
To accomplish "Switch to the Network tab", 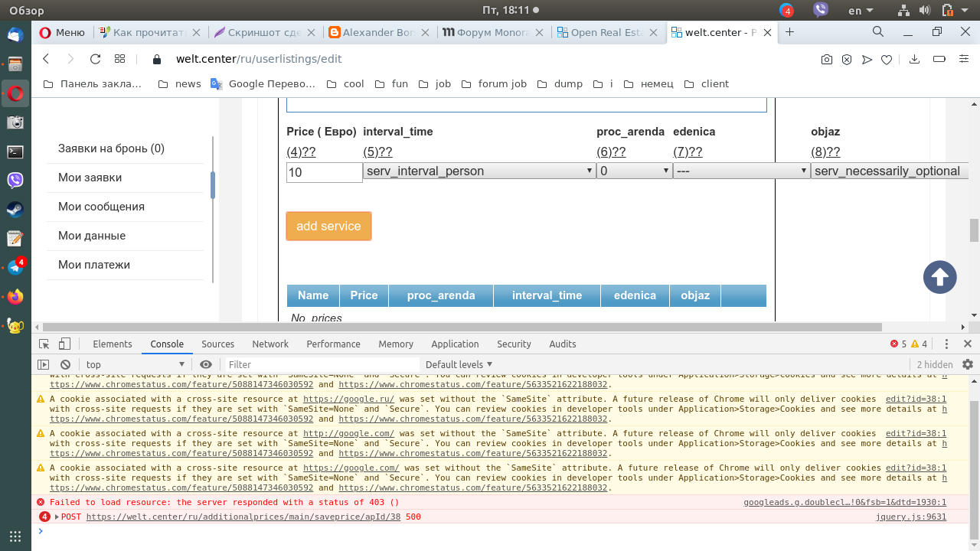I will click(270, 344).
